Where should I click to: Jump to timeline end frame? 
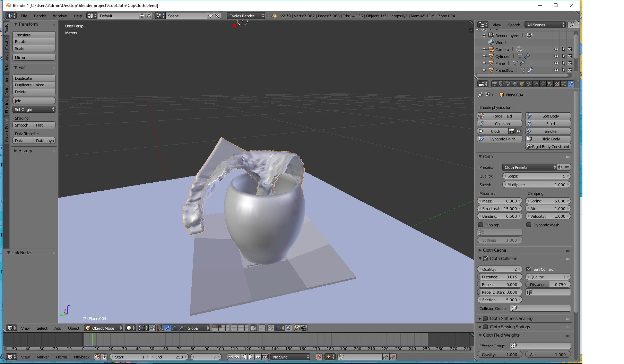pos(265,357)
